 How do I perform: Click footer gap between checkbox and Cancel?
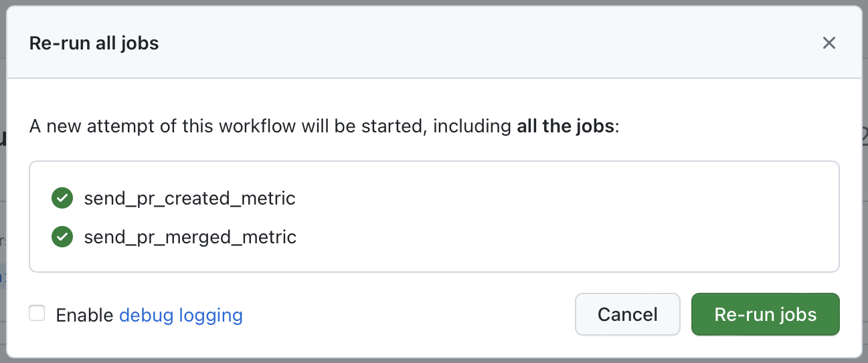(x=402, y=314)
